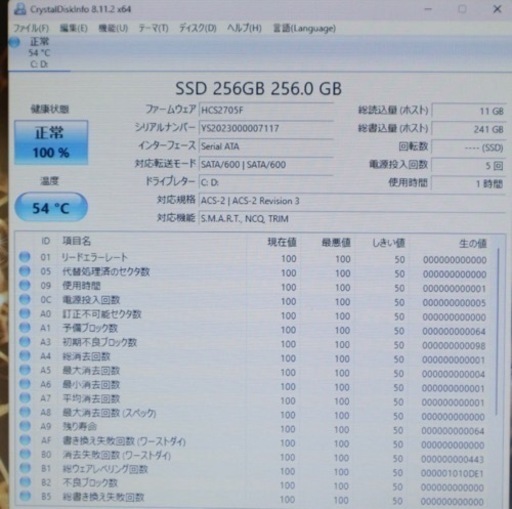This screenshot has width=512, height=509.
Task: Click the 正常 100 % health status button
Action: coord(51,142)
